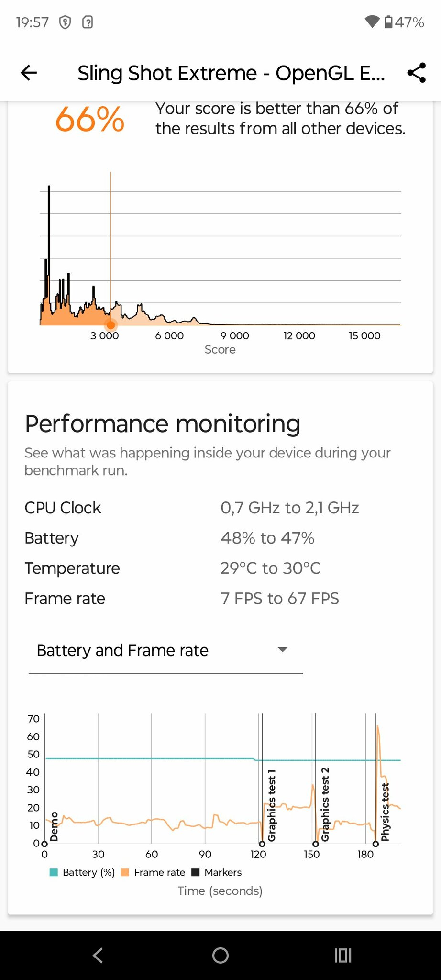Select the Physics test marker on chart

click(x=385, y=812)
